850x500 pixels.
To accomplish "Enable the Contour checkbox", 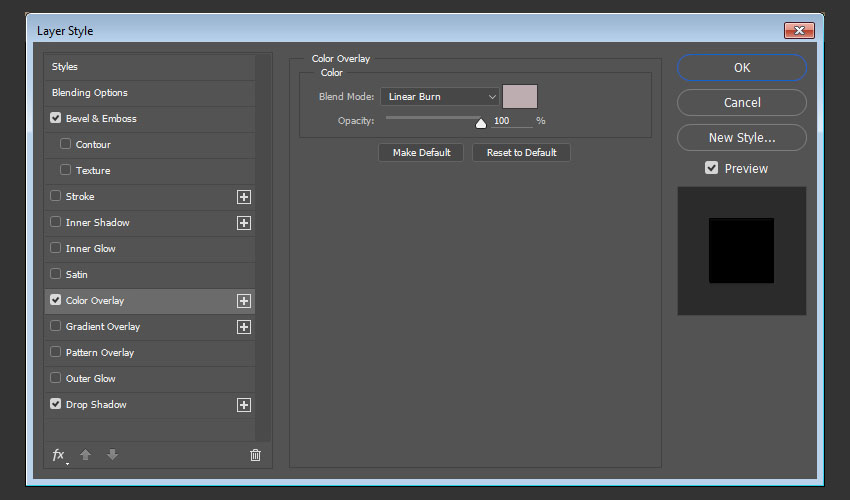I will click(x=66, y=145).
